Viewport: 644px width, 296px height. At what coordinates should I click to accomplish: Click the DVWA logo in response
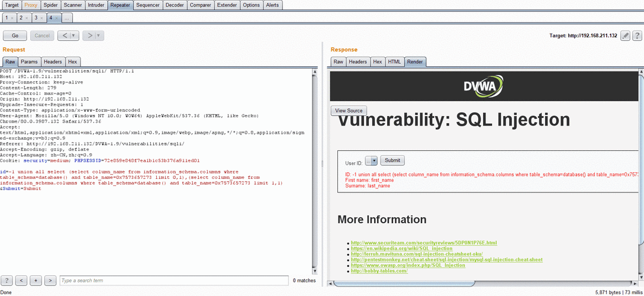coord(483,86)
